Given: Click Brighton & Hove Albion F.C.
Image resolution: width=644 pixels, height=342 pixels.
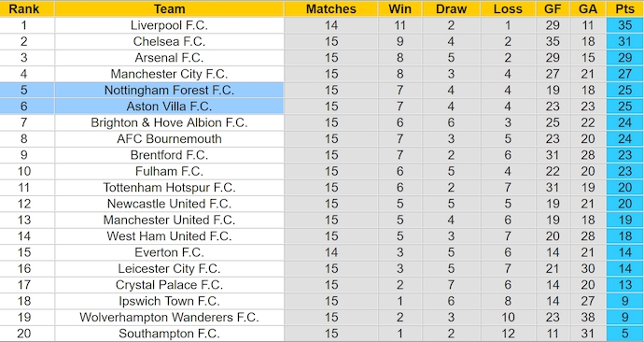Looking at the screenshot, I should pos(169,122).
